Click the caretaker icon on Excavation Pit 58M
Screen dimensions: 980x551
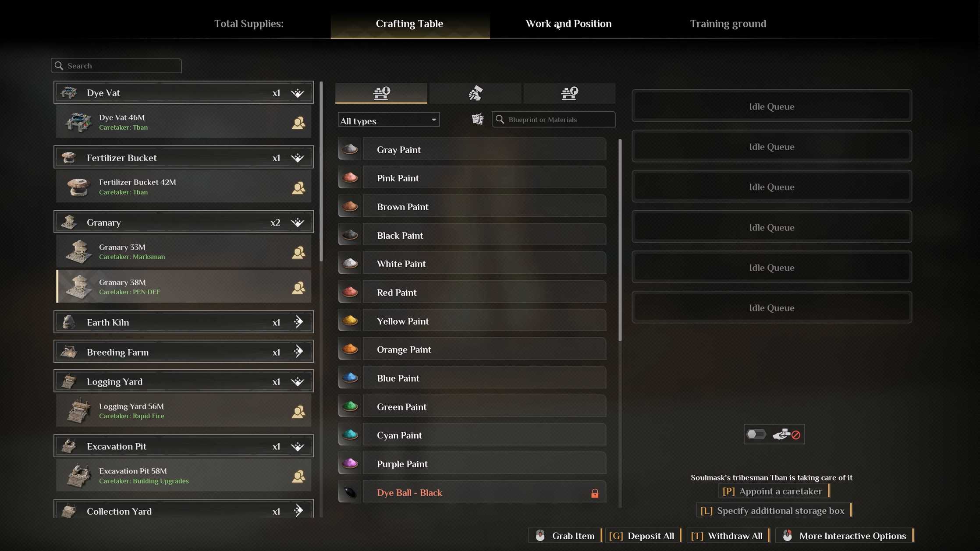[x=298, y=476]
